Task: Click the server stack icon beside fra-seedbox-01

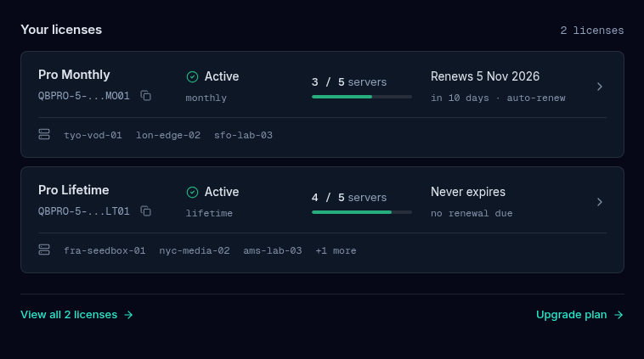Action: 44,250
